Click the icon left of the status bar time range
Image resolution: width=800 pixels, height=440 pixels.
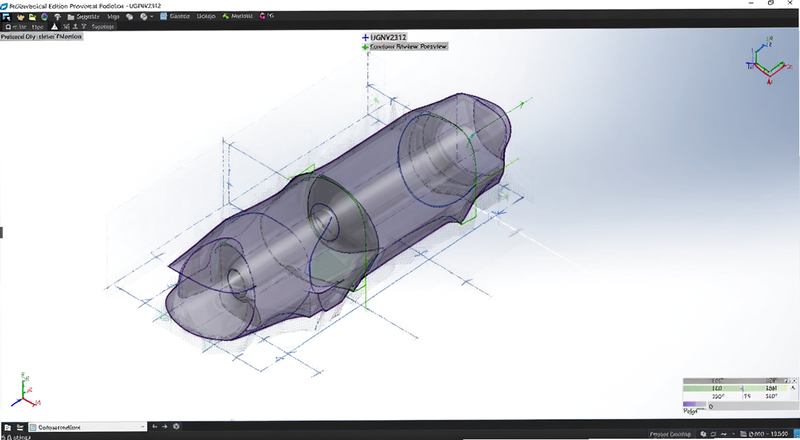coord(743,434)
